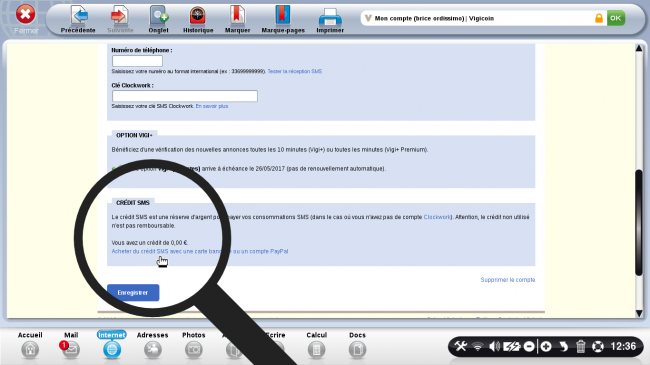Click the green OK button
The width and height of the screenshot is (650, 365).
coord(616,18)
